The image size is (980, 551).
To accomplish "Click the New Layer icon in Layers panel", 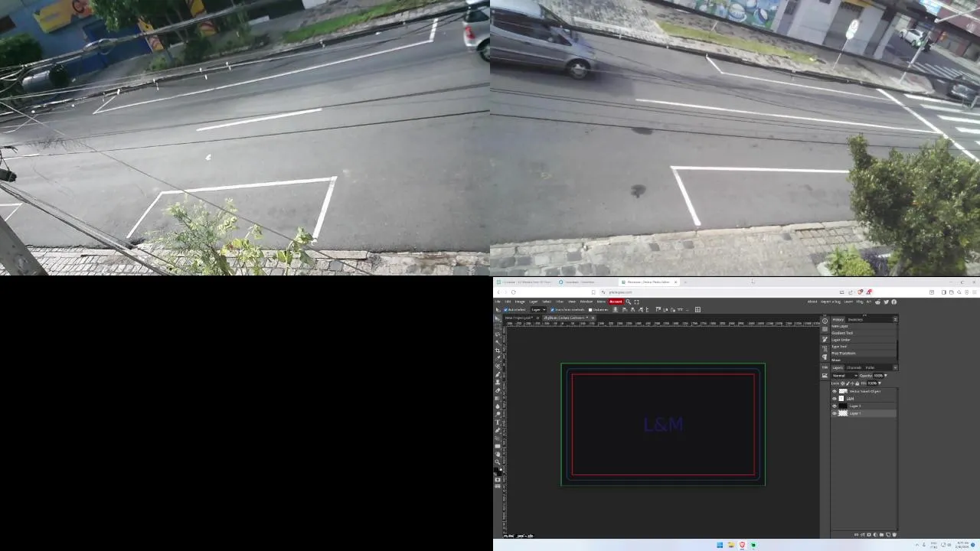I will 888,534.
